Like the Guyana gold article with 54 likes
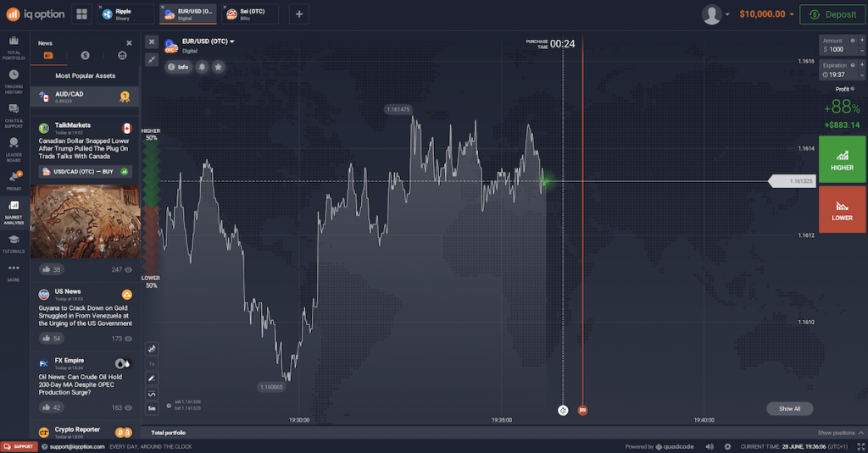Screen dimensions: 868x453 point(52,339)
